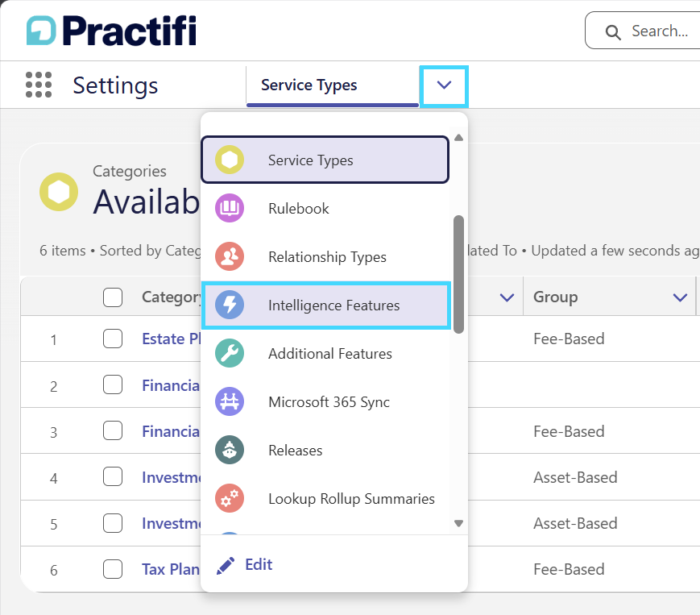Click Fee-Based cell in row 6
The width and height of the screenshot is (700, 615).
pos(569,569)
